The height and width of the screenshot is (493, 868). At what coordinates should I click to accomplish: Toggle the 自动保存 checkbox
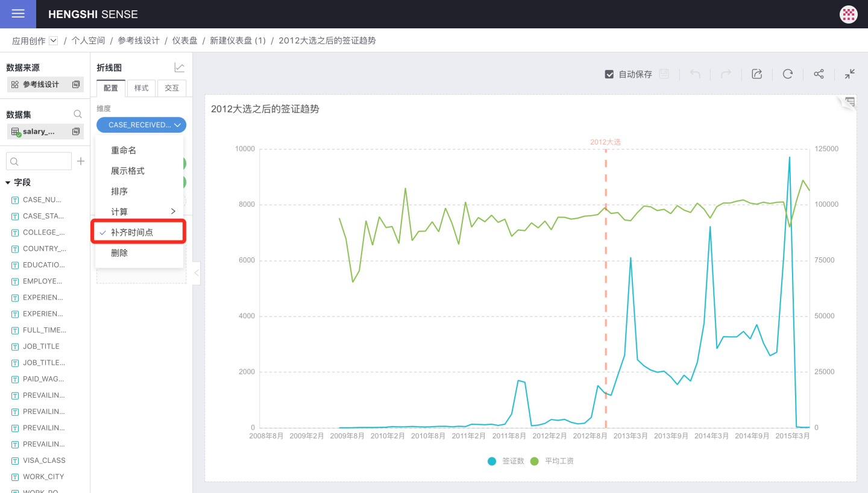609,74
